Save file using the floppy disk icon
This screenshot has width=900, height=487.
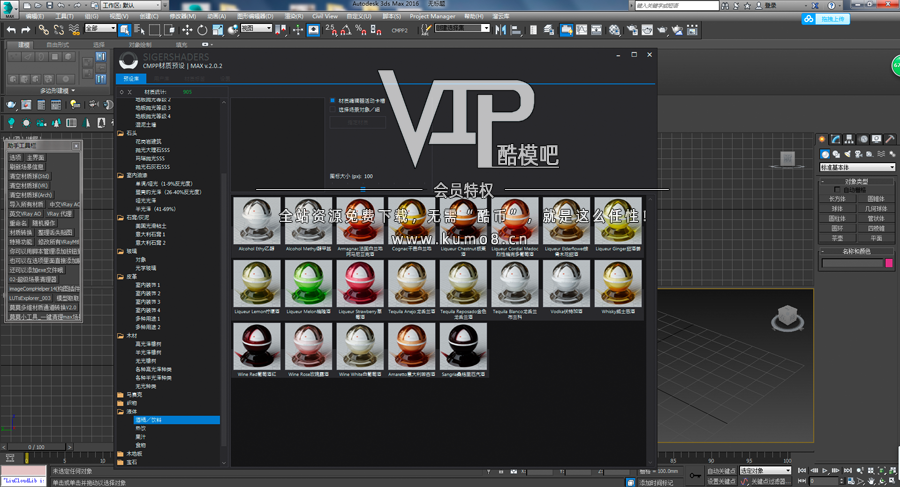point(50,5)
